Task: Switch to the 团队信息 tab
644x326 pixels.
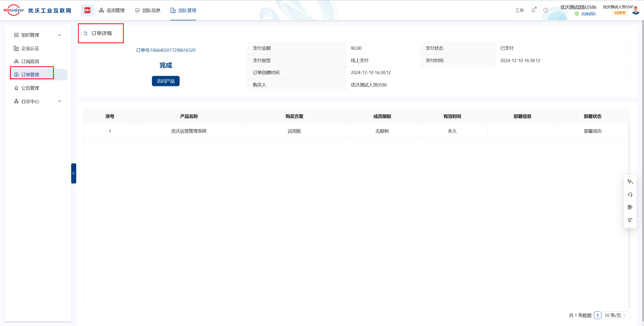Action: 148,10
